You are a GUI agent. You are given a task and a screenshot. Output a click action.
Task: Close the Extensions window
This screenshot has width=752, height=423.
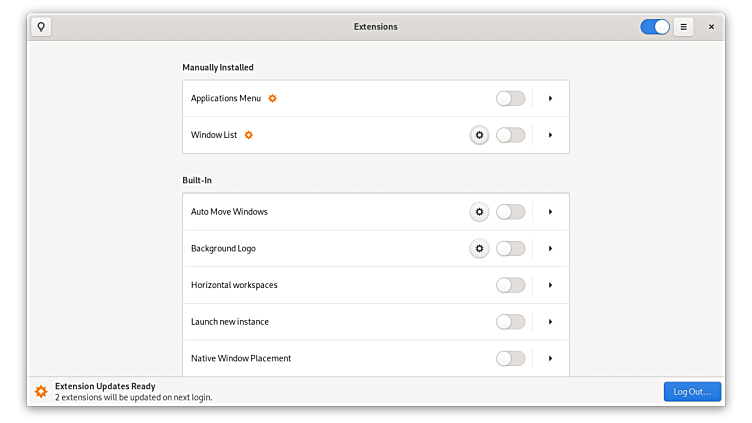[711, 27]
